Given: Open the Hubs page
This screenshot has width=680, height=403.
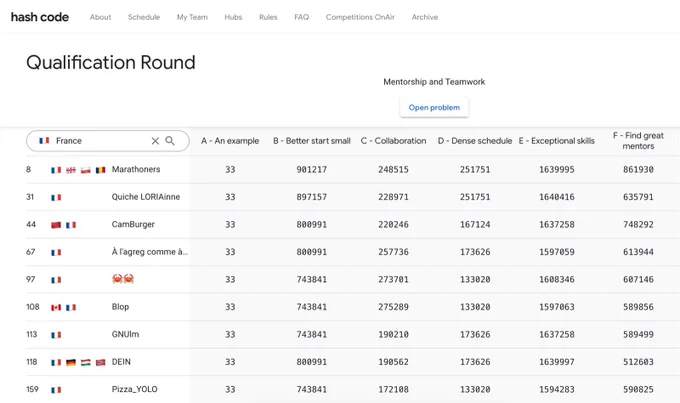Looking at the screenshot, I should (233, 17).
